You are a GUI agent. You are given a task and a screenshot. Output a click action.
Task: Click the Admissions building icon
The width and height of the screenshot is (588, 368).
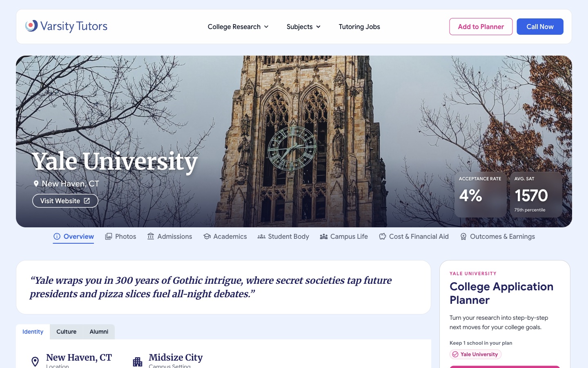click(151, 236)
